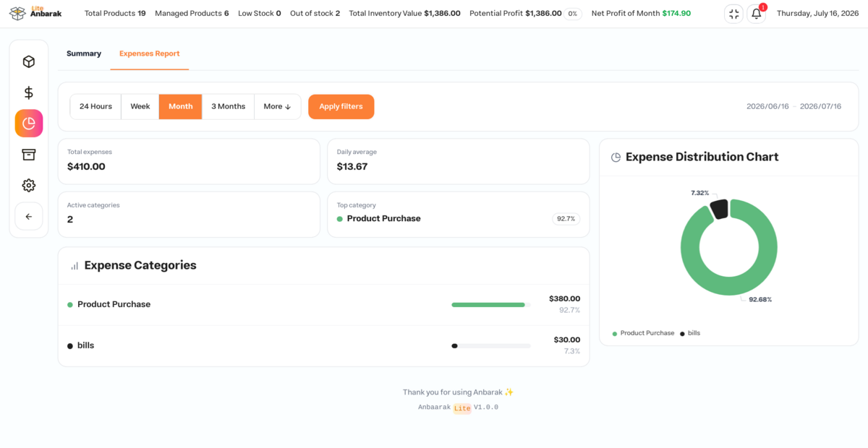
Task: Click the black bills donut segment
Action: [x=718, y=210]
